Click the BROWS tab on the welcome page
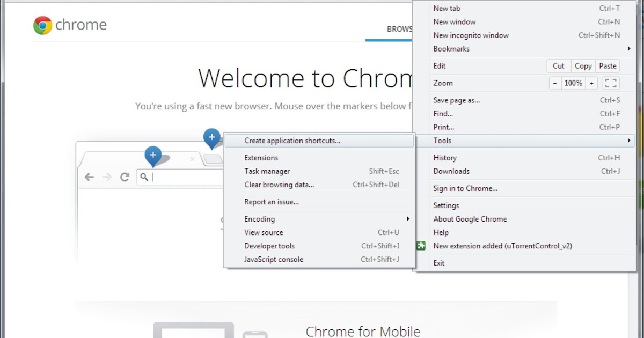 click(399, 29)
